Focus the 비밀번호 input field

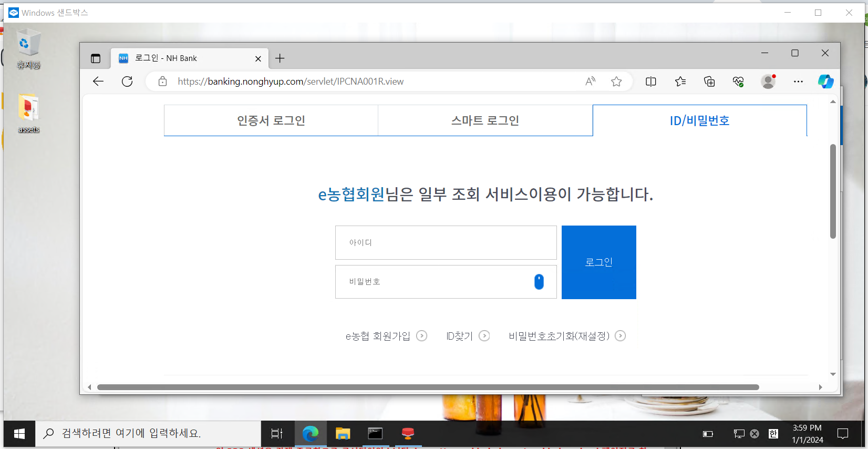[x=446, y=282]
